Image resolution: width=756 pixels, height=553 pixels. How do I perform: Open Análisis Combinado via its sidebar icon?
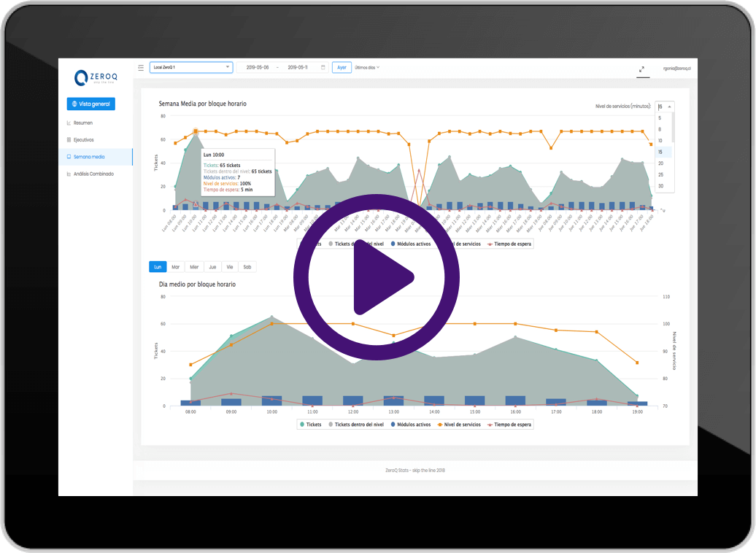(x=68, y=174)
